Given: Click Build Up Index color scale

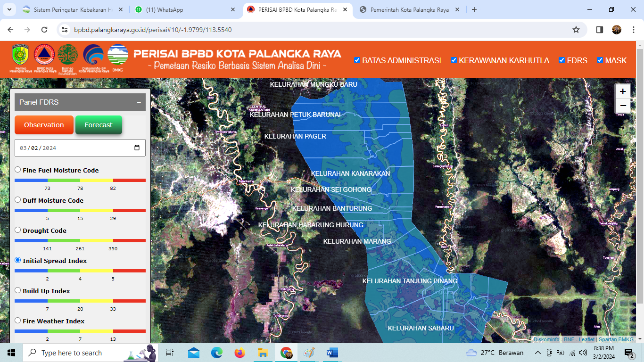Looking at the screenshot, I should pyautogui.click(x=80, y=301).
